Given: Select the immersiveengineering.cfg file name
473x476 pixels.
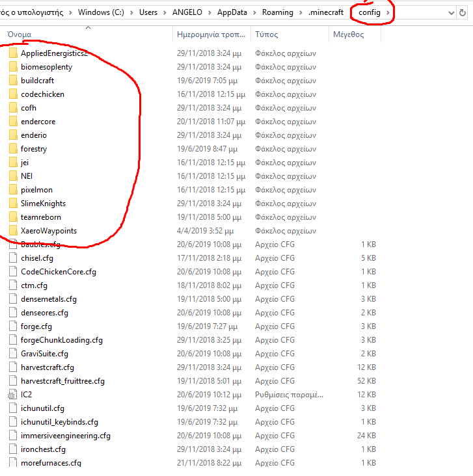Looking at the screenshot, I should click(65, 436).
